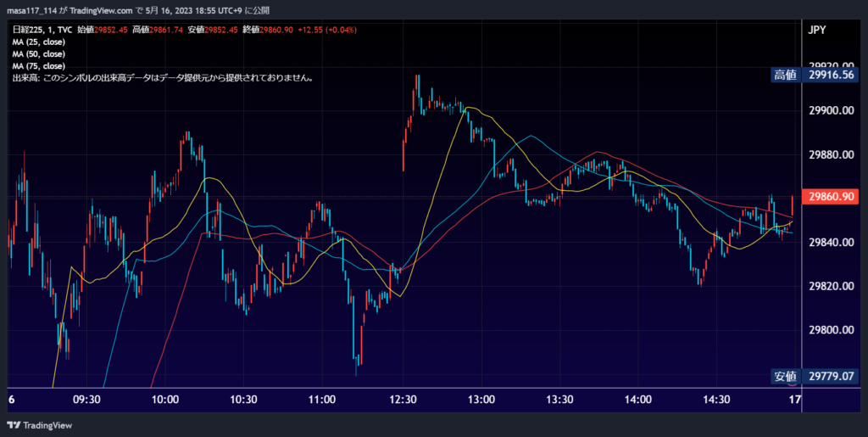Click the 14:30 time axis label
Image resolution: width=868 pixels, height=437 pixels.
click(x=716, y=400)
